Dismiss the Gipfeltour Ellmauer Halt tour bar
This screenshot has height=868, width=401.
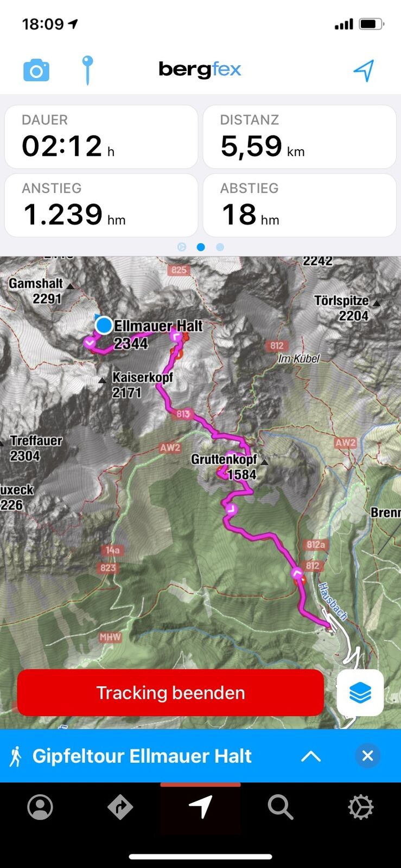coord(367,756)
